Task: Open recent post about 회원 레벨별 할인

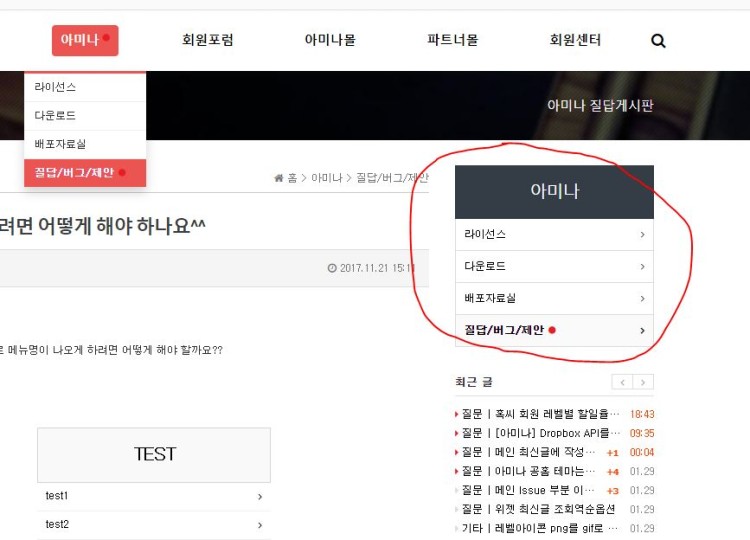Action: coord(539,414)
